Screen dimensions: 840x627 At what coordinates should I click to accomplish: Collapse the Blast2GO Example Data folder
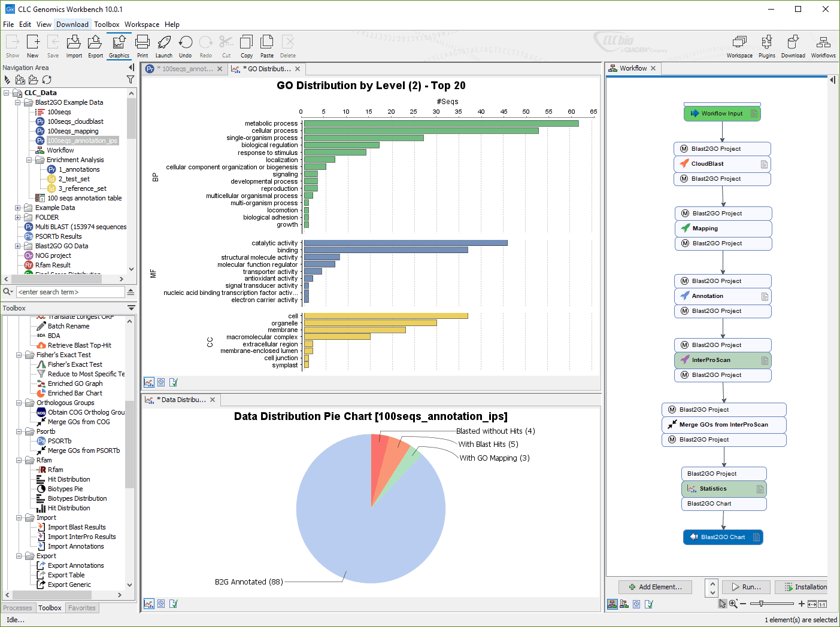click(x=18, y=102)
